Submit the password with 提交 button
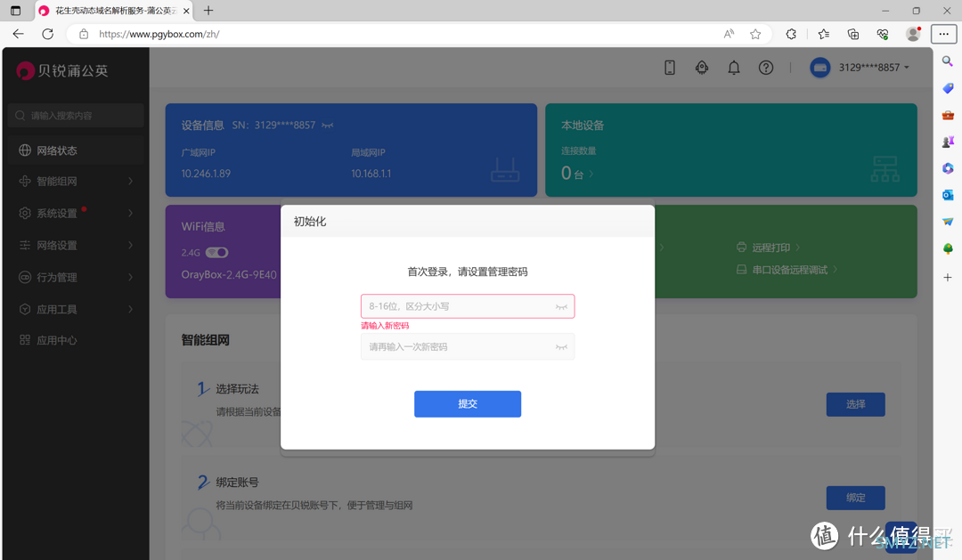This screenshot has width=962, height=560. pos(468,403)
